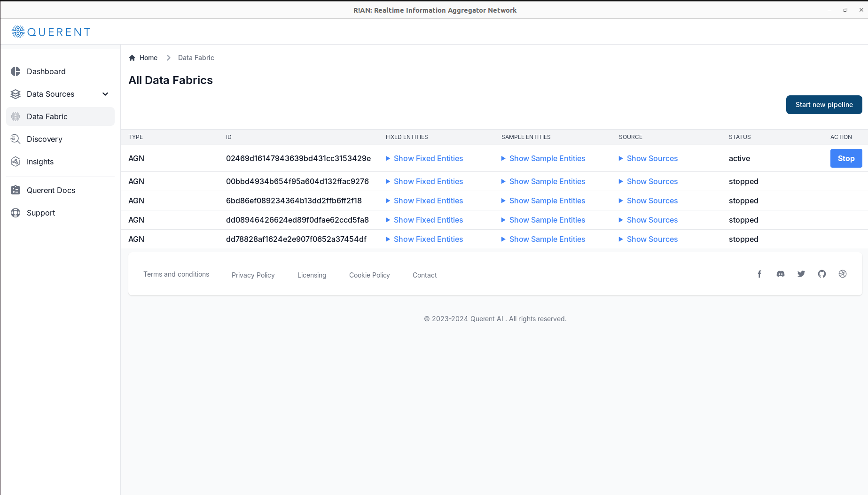Click the FIXED ENTITIES column header
Viewport: 868px width, 495px height.
(407, 137)
